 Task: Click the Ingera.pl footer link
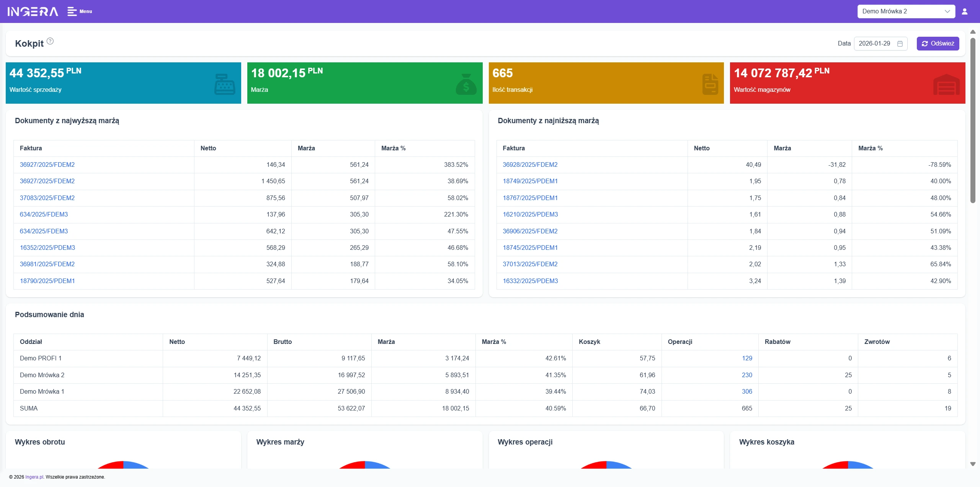[x=34, y=477]
